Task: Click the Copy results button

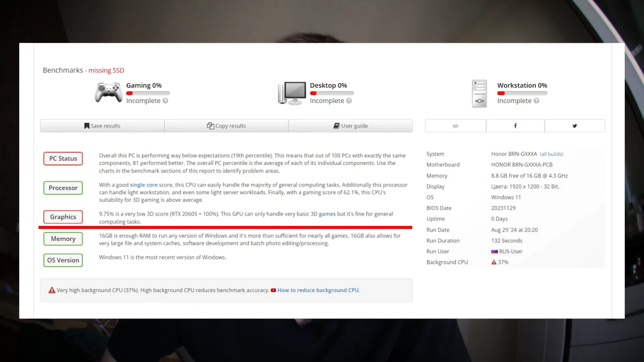Action: point(226,126)
